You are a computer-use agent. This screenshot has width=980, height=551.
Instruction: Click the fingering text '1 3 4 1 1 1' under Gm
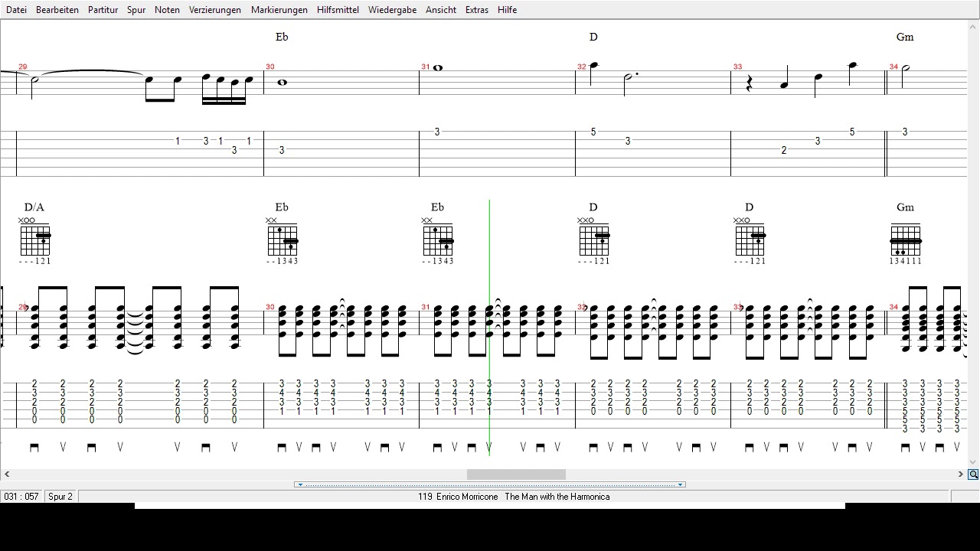click(906, 262)
